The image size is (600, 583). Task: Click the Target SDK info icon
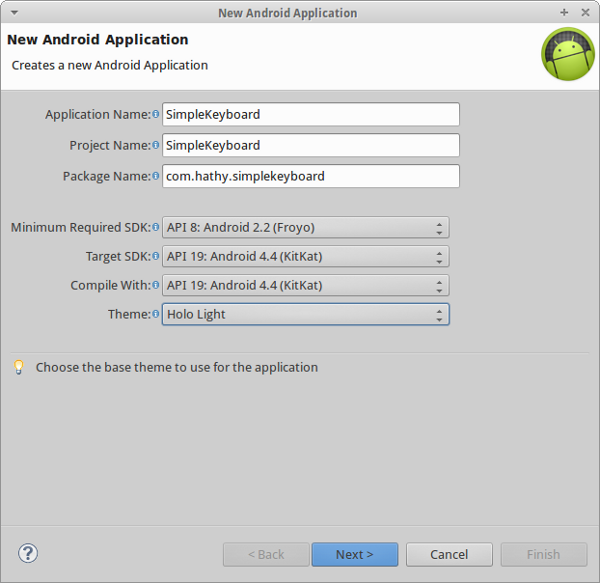click(x=155, y=256)
